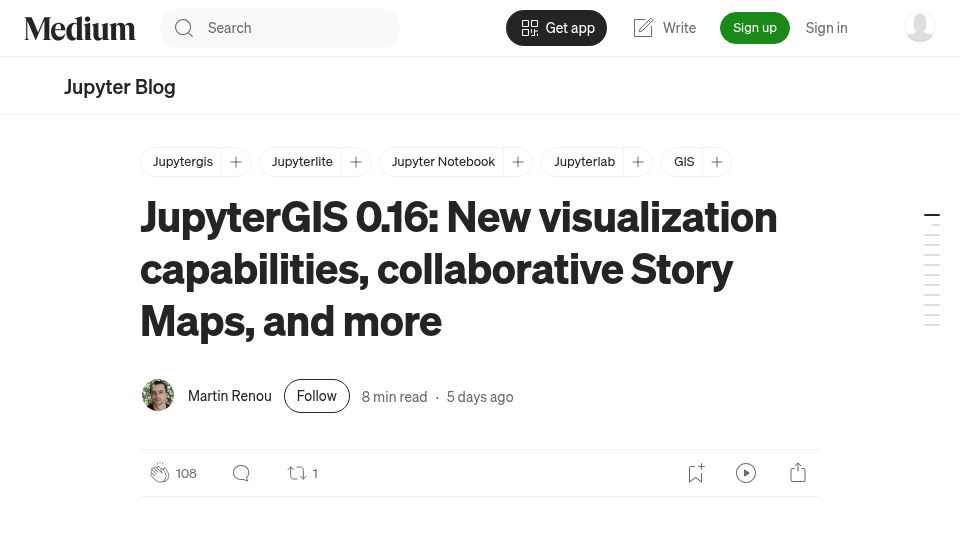Select the Jupytergis topic tag

click(x=182, y=162)
